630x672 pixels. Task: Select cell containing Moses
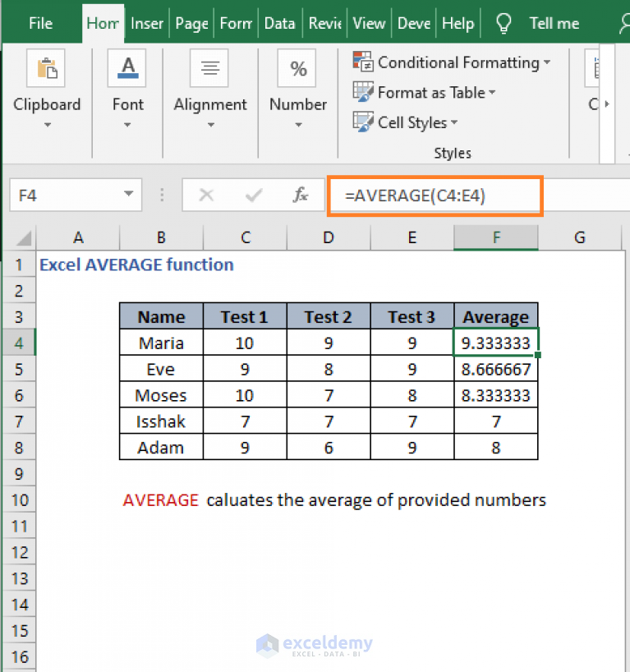click(161, 395)
